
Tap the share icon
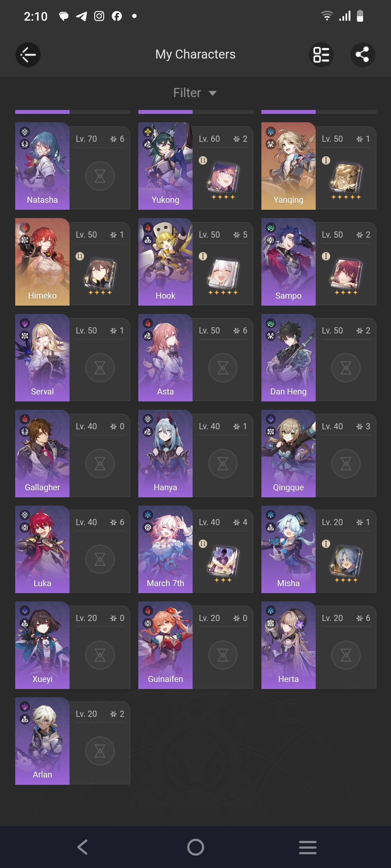click(x=363, y=55)
